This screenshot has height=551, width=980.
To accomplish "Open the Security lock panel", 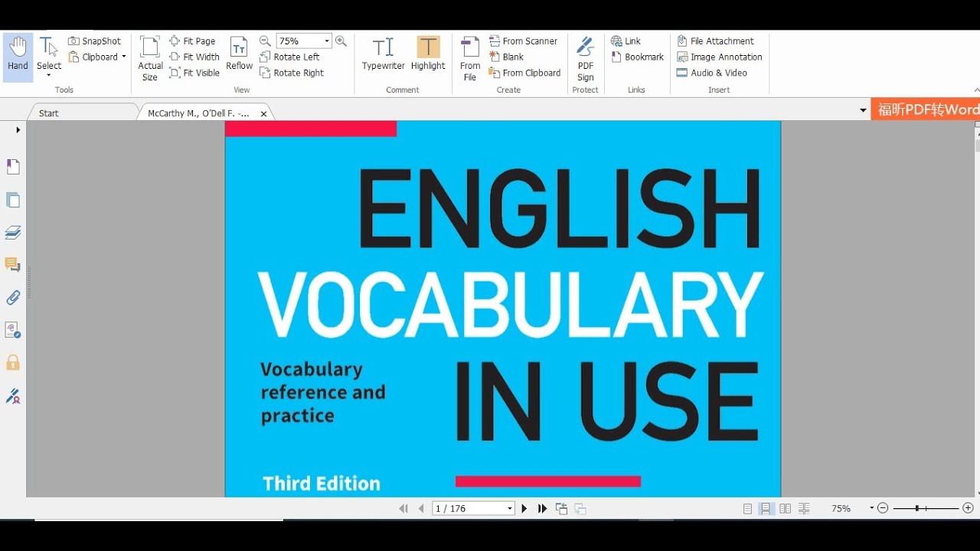I will [x=13, y=363].
